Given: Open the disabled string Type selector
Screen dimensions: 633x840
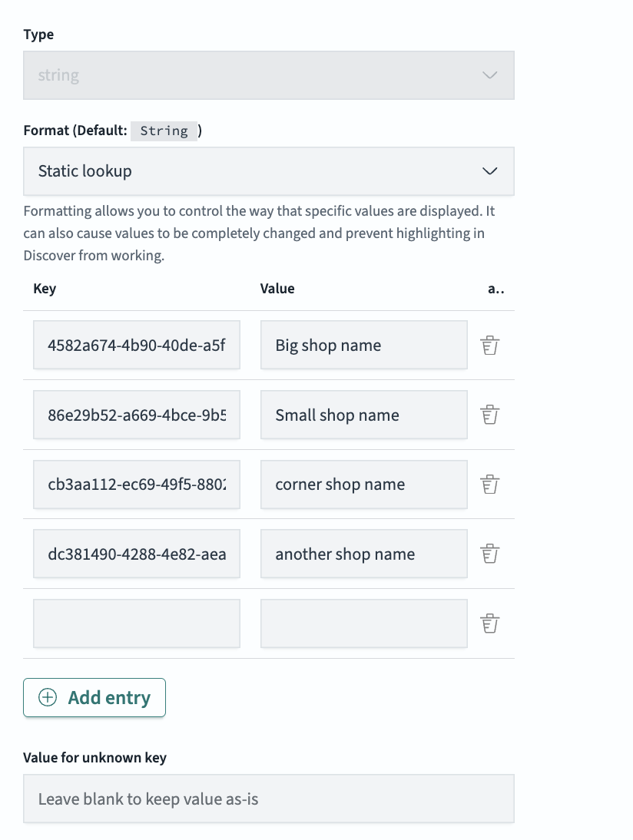Looking at the screenshot, I should pyautogui.click(x=269, y=74).
